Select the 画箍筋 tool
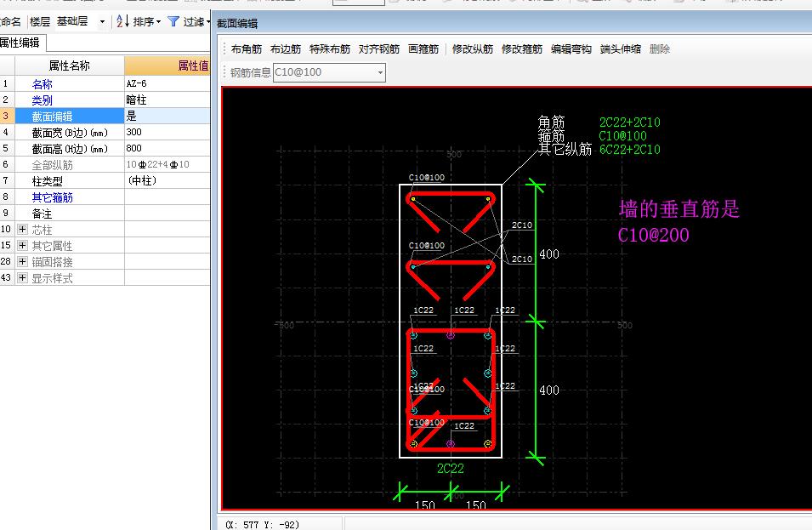Viewport: 812px width, 530px height. [423, 49]
